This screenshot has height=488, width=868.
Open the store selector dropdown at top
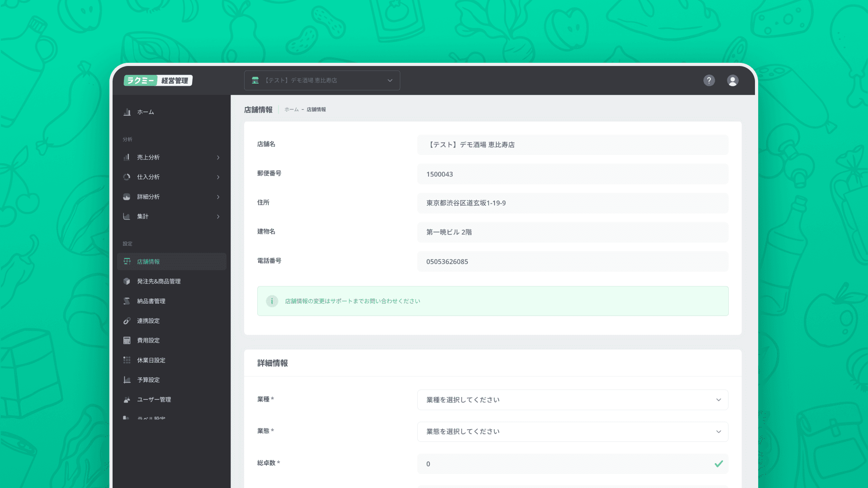pyautogui.click(x=322, y=80)
